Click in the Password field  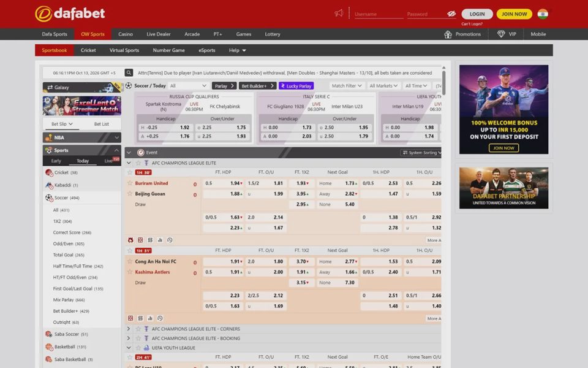tap(426, 14)
